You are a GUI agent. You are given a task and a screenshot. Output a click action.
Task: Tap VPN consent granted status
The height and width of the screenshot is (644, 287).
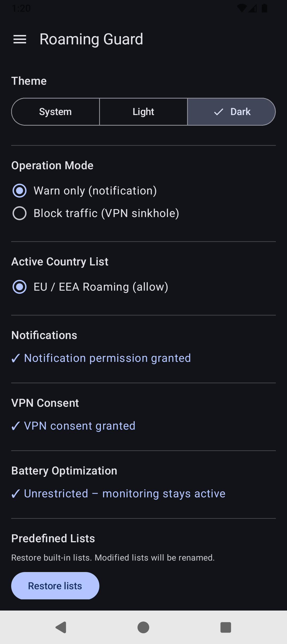(79, 426)
